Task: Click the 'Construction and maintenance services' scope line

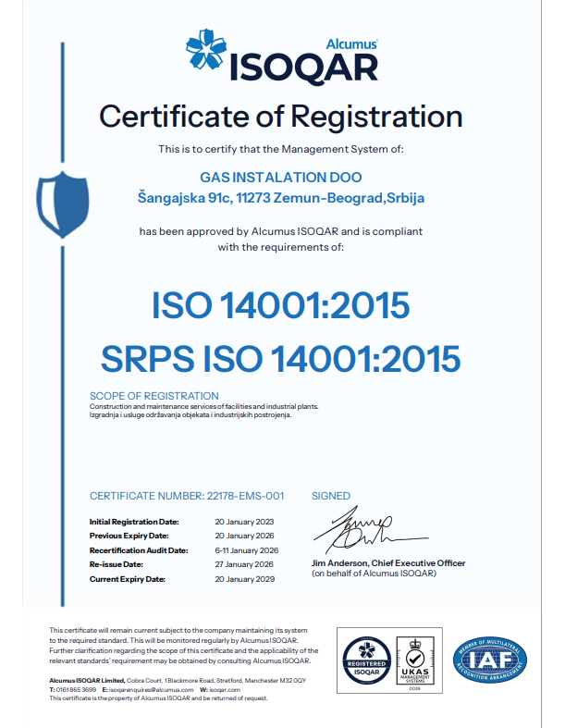Action: coord(203,406)
